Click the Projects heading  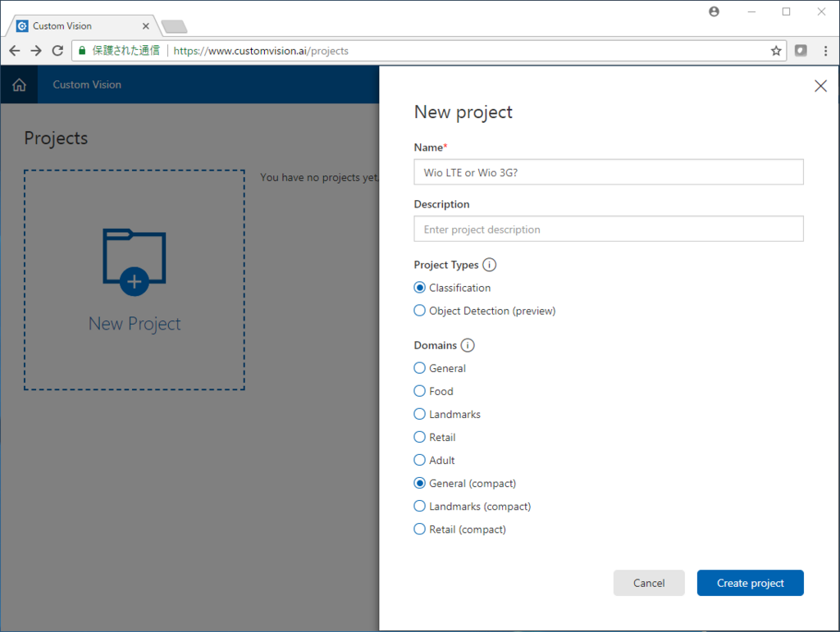(x=57, y=138)
